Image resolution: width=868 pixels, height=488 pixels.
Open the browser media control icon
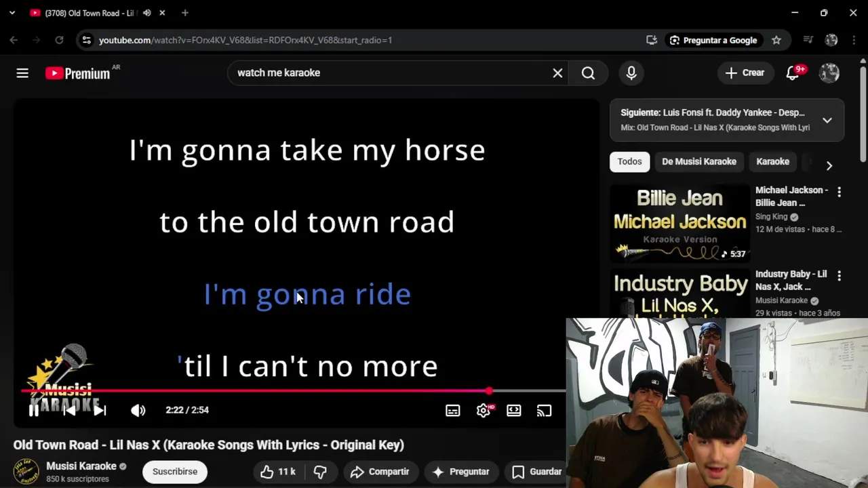(x=808, y=40)
